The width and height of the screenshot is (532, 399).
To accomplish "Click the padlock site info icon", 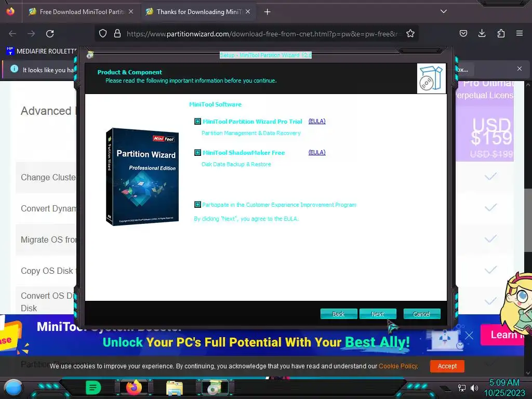I will 117,33.
